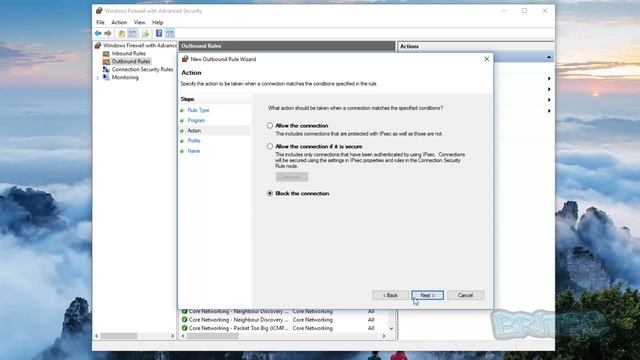Click the Export List toolbar icon
Viewport: 640px width, 360px height.
point(146,33)
